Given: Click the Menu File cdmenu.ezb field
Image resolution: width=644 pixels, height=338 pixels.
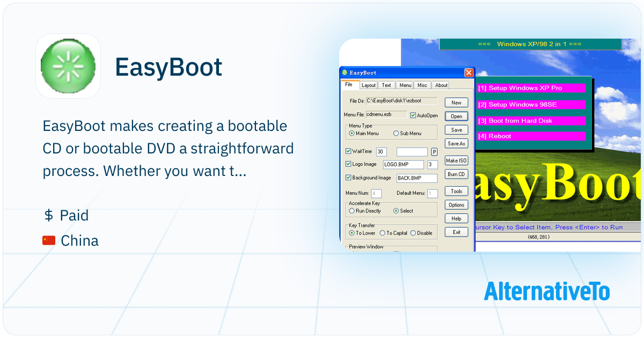Looking at the screenshot, I should 386,114.
